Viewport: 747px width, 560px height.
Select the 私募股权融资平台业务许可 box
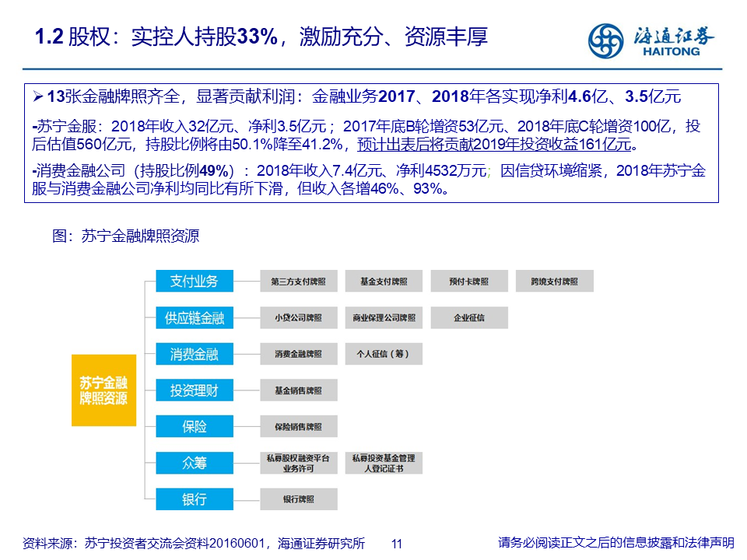(299, 463)
